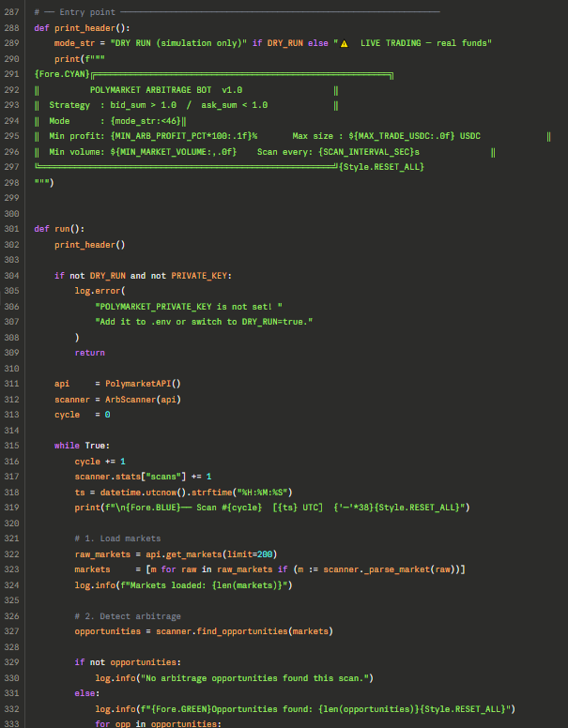Image resolution: width=568 pixels, height=728 pixels.
Task: Click the '"%H:%M:%S"' format string
Action: pos(262,493)
